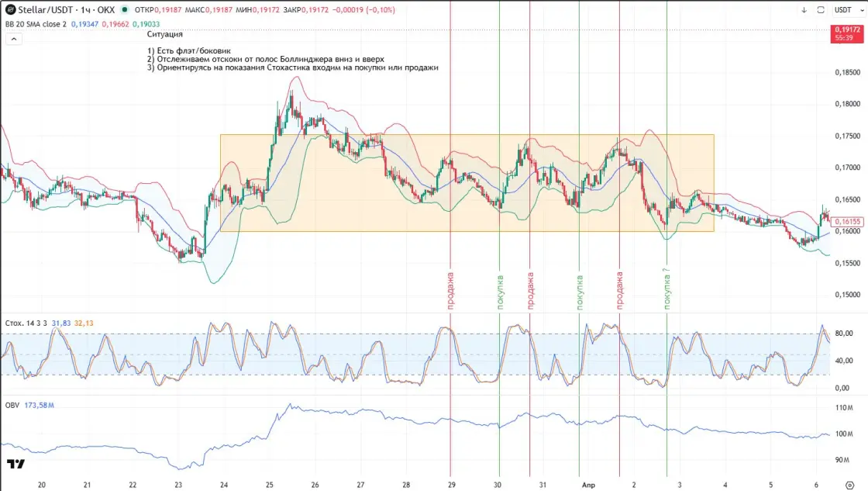This screenshot has height=491, width=868.
Task: Click the line about показания Стохастика
Action: tap(293, 67)
